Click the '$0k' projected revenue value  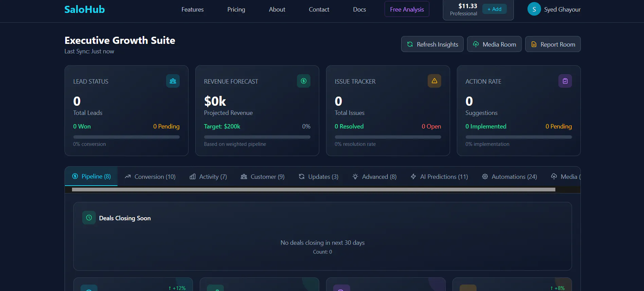(x=215, y=101)
